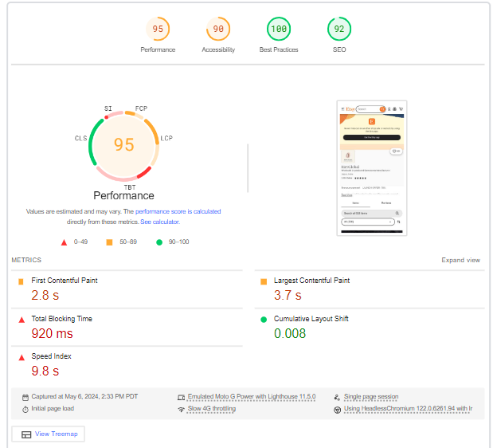Viewport: 493px width, 448px height.
Task: Click the orange square 50–89 legend icon
Action: tap(109, 242)
